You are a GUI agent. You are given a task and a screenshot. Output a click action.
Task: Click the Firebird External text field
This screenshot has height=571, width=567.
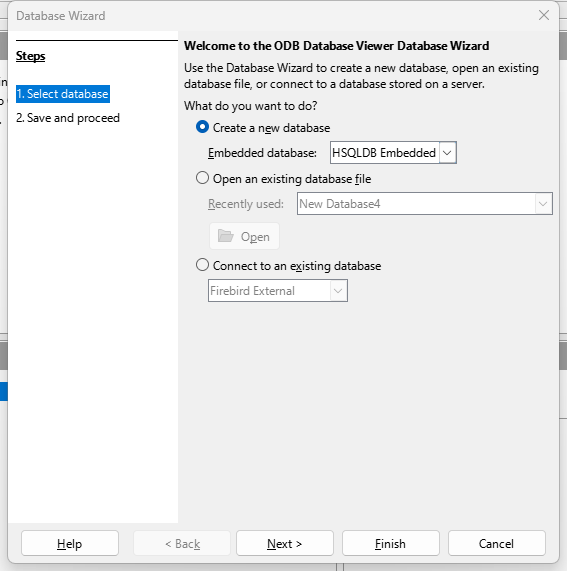pyautogui.click(x=269, y=291)
